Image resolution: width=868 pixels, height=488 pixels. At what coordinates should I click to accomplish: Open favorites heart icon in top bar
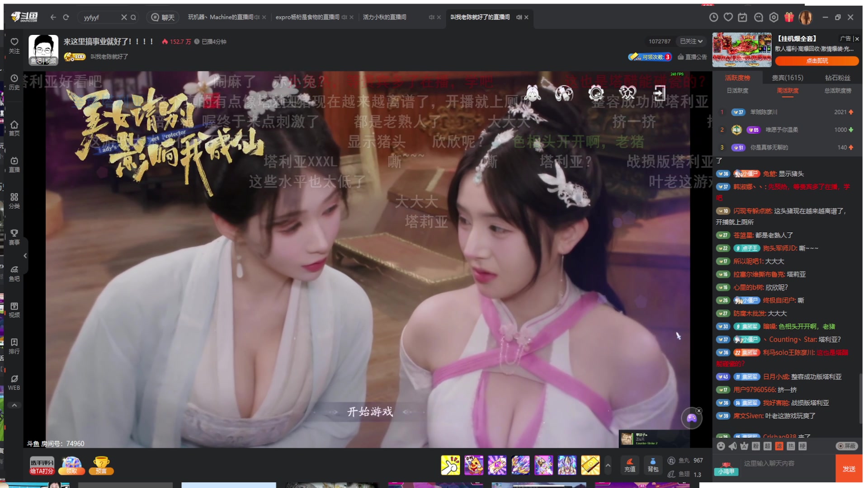click(728, 17)
